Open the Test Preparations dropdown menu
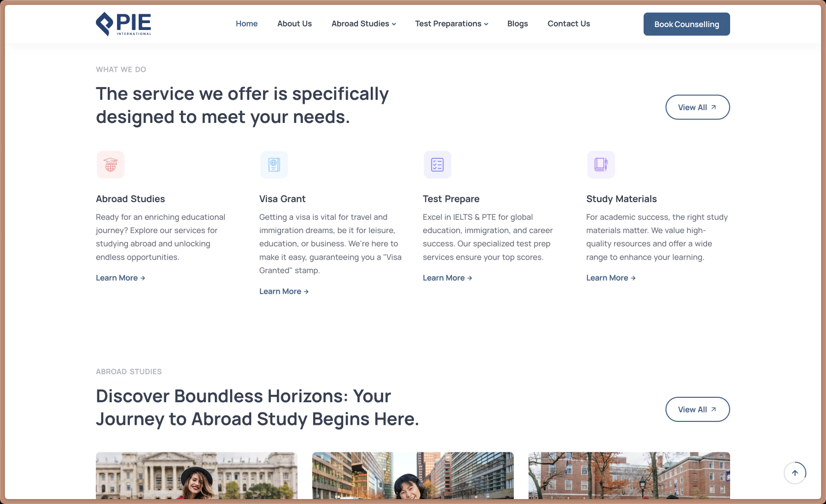Screen dimensions: 826x504 (x=451, y=24)
